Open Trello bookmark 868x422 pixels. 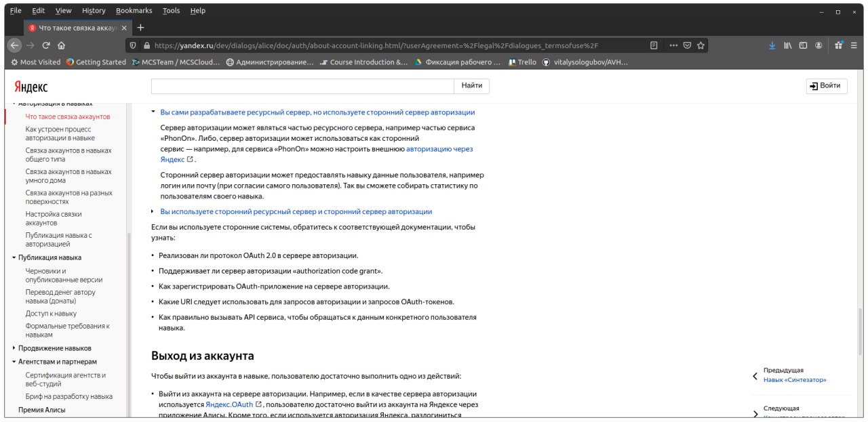(522, 62)
